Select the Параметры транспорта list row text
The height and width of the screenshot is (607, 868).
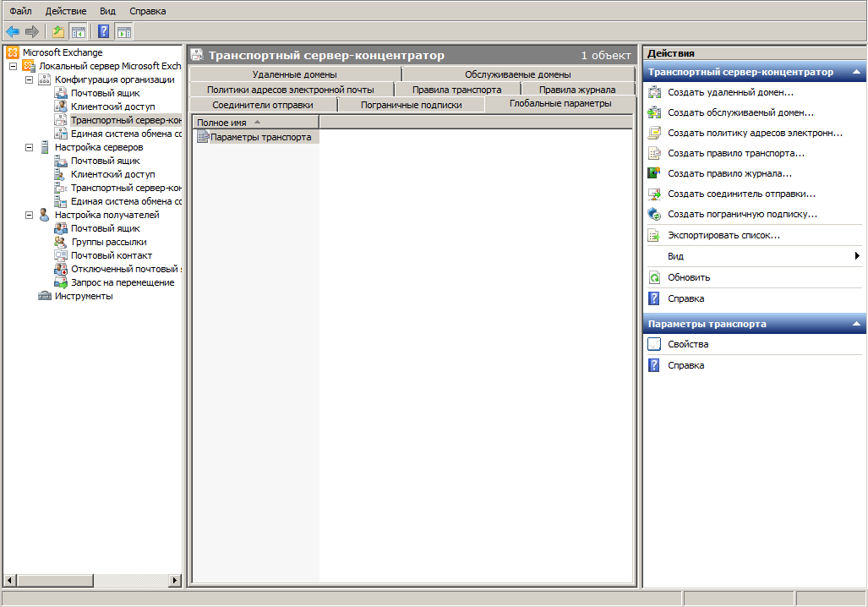click(260, 137)
